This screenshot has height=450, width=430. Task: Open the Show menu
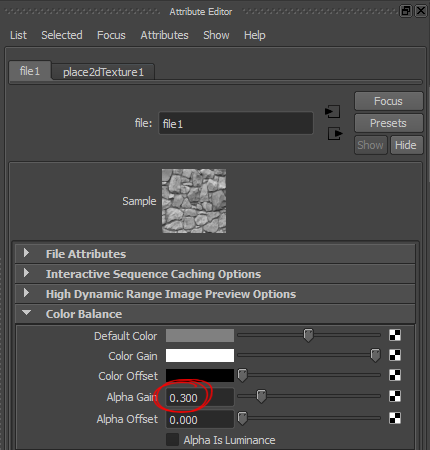(216, 35)
